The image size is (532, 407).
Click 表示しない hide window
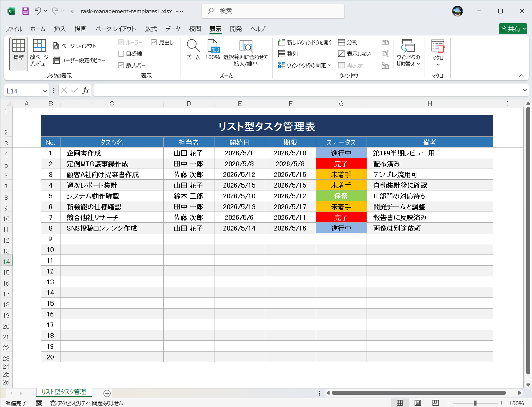(x=354, y=54)
